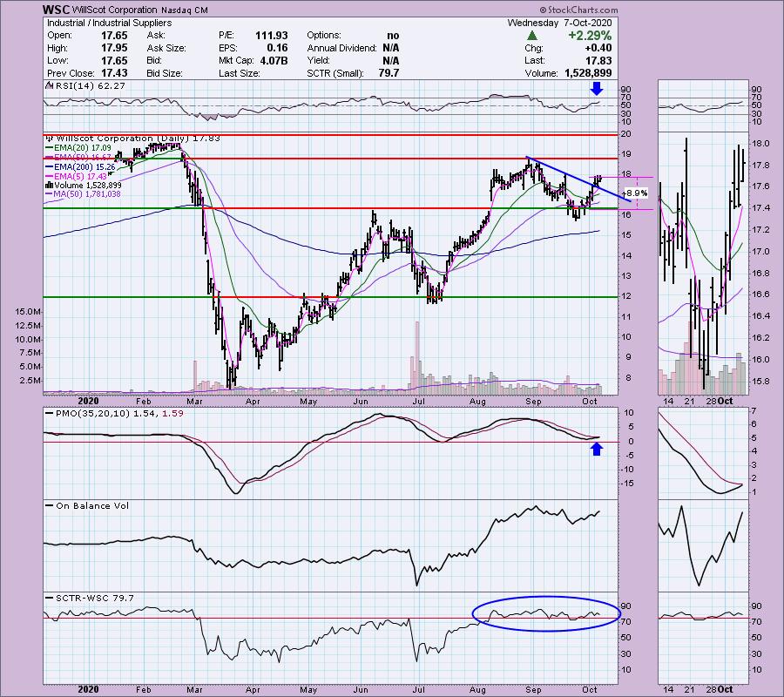Click the Last price value 17.83 in header
This screenshot has width=784, height=697.
(x=599, y=60)
